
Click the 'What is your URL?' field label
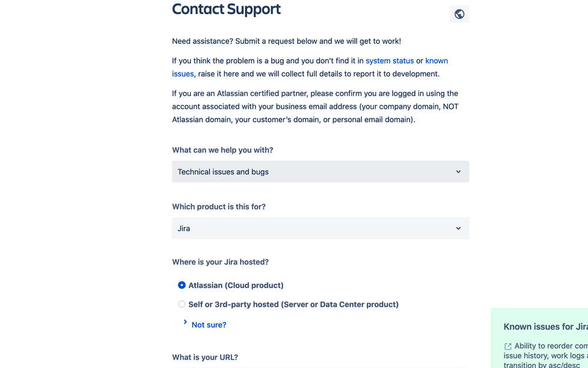[x=205, y=357]
